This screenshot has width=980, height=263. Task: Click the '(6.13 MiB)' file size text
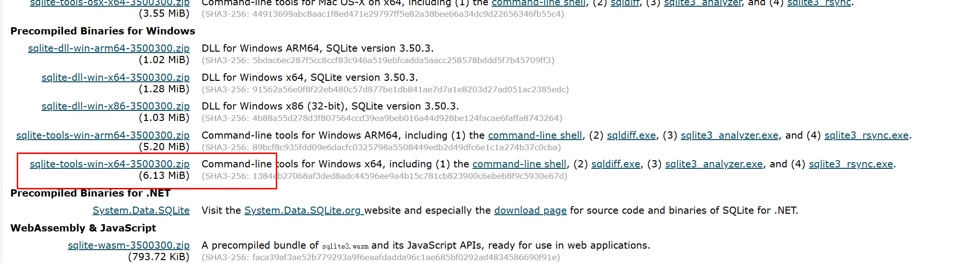tap(164, 175)
